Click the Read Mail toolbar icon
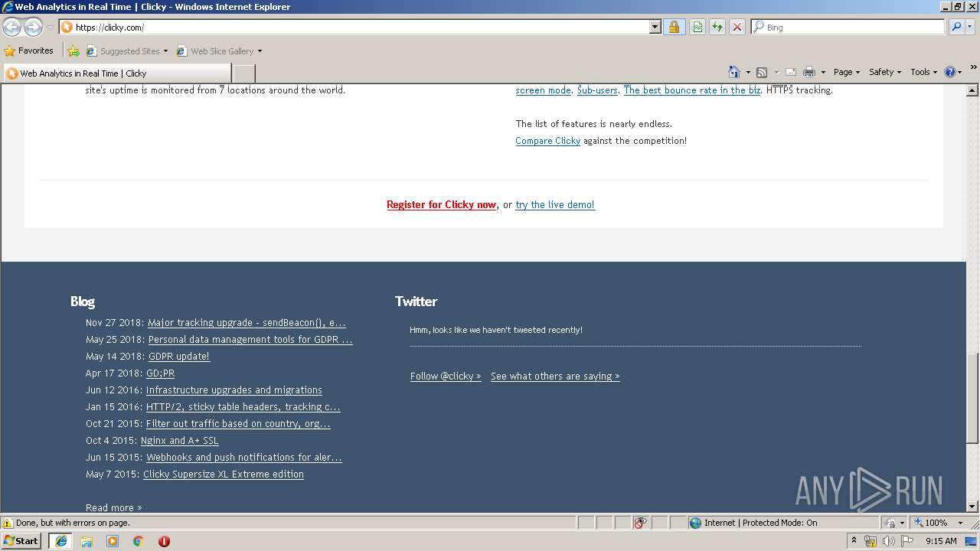This screenshot has width=980, height=551. 791,72
